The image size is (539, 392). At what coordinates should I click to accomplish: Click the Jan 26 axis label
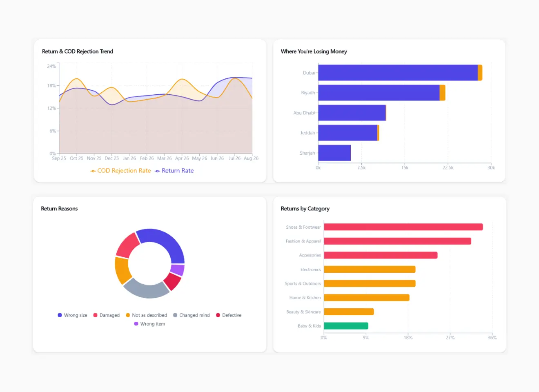click(129, 158)
